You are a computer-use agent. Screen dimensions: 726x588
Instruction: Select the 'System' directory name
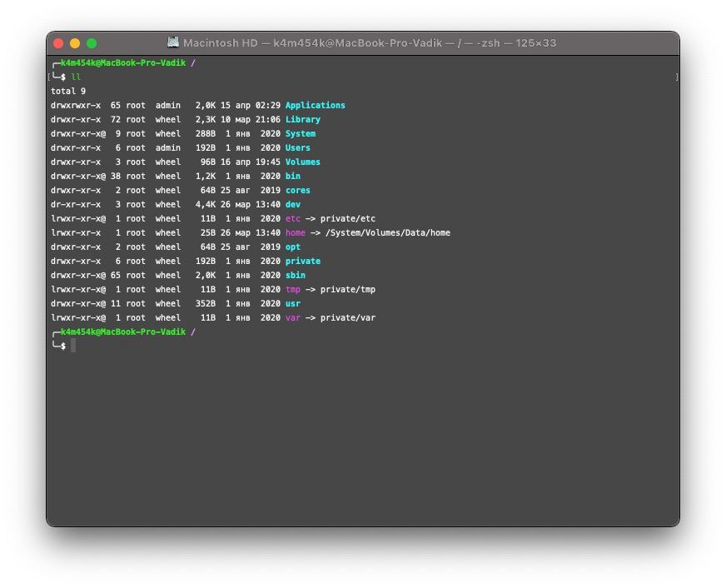click(x=301, y=134)
